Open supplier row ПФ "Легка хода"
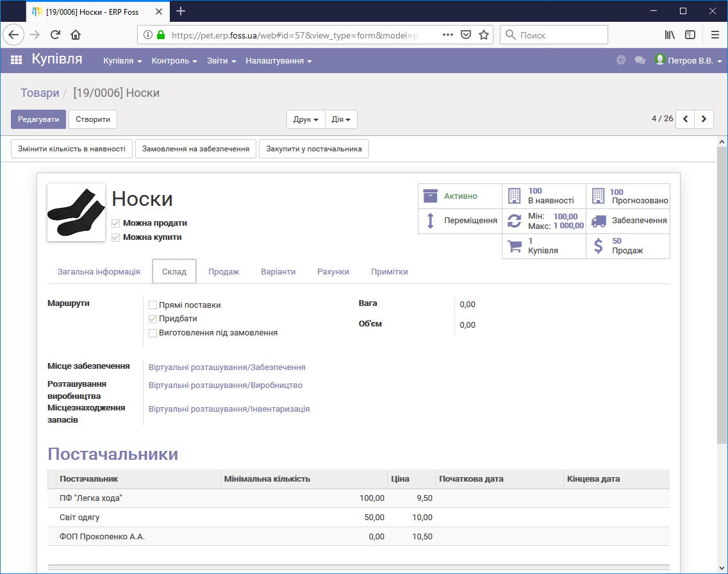728x574 pixels. [x=358, y=498]
